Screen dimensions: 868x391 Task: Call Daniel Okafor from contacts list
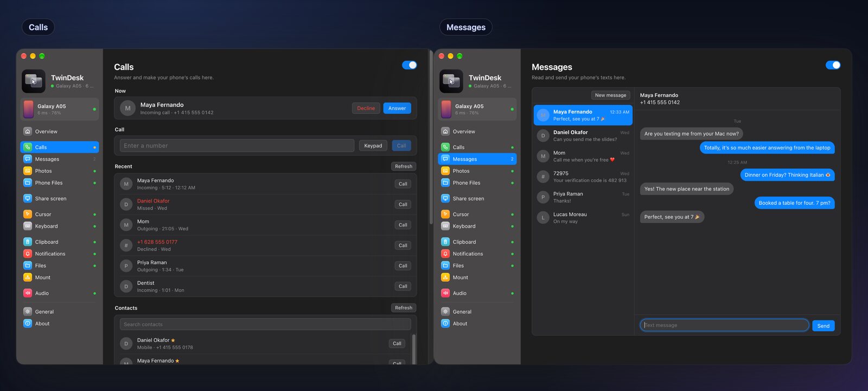(x=397, y=344)
